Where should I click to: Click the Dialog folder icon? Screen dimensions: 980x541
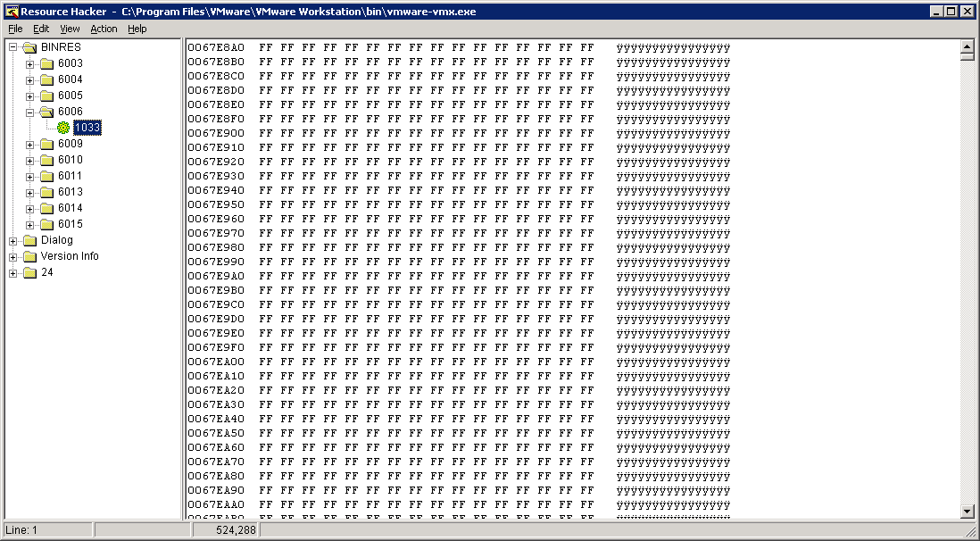click(x=30, y=241)
